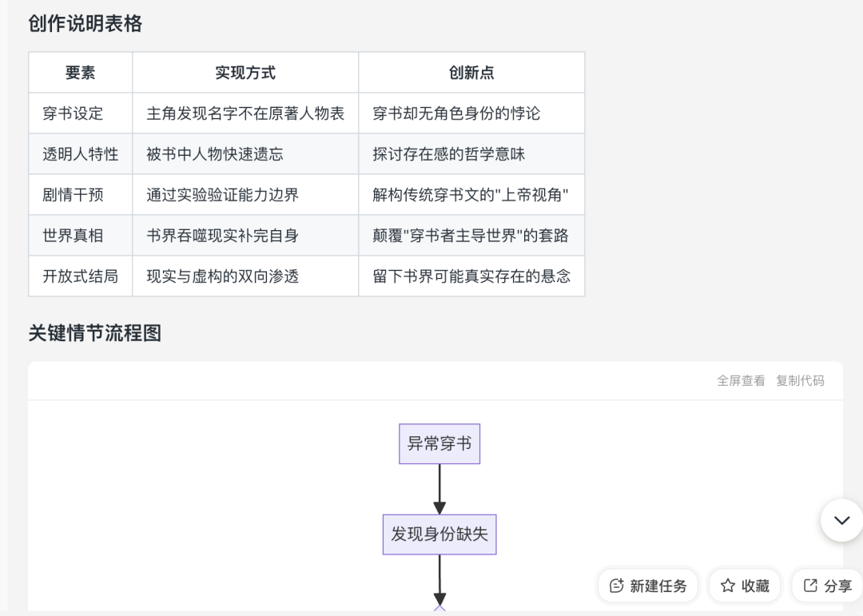Click the 新建任务 button
863x616 pixels.
648,586
